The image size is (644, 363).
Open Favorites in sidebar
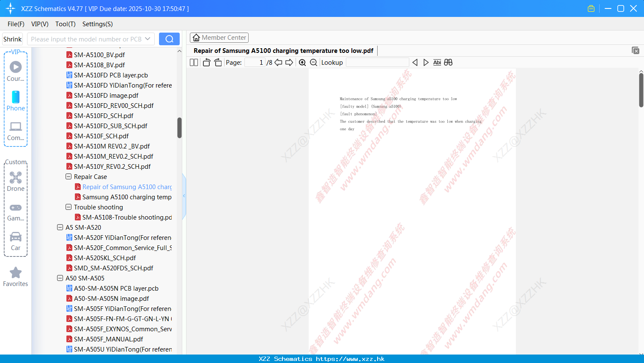[x=16, y=277]
